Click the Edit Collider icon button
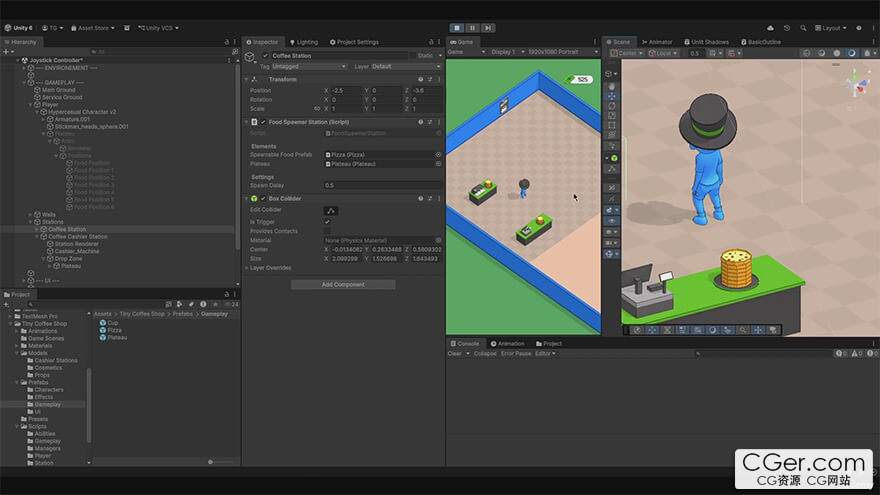 [330, 210]
